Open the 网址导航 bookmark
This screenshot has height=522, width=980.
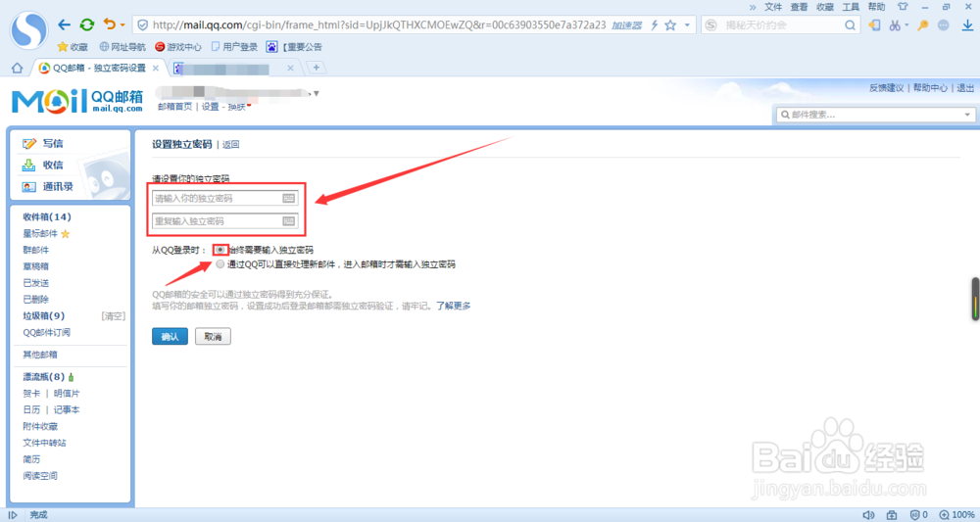pos(122,47)
